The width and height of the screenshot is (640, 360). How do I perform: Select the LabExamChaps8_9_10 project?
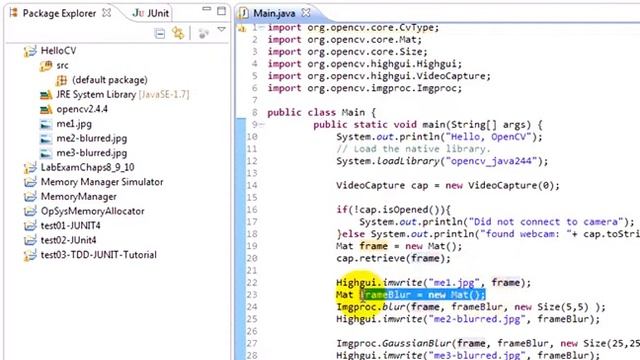coord(87,167)
